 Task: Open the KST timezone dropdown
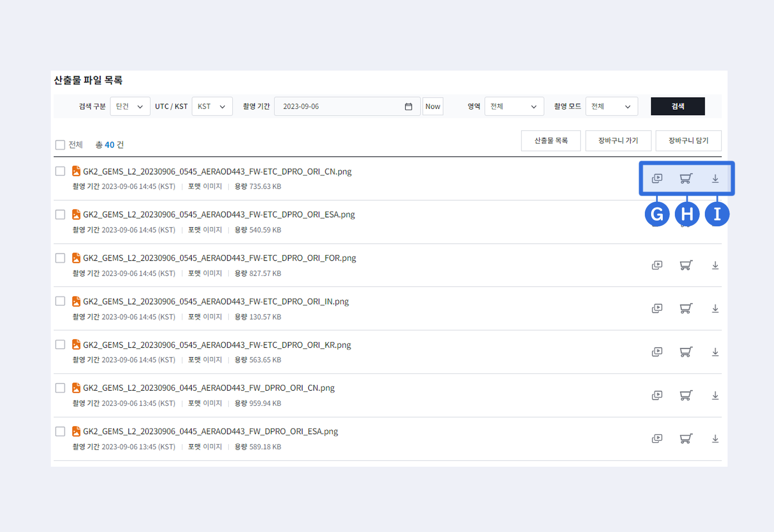pos(212,106)
